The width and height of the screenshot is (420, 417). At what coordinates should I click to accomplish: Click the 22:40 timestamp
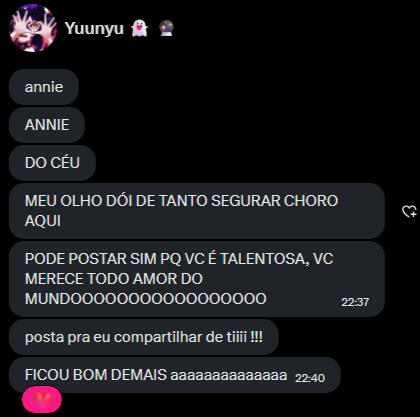pyautogui.click(x=310, y=378)
